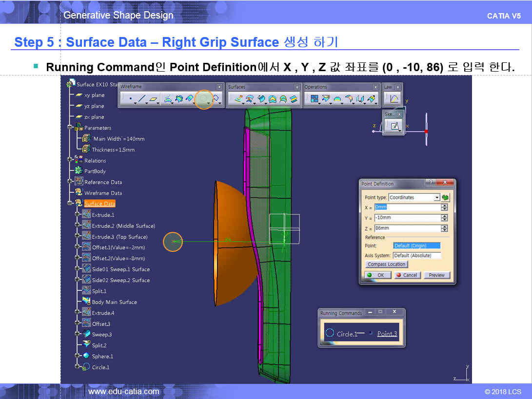The image size is (532, 399).
Task: Expand the Relations tree node
Action: (70, 160)
